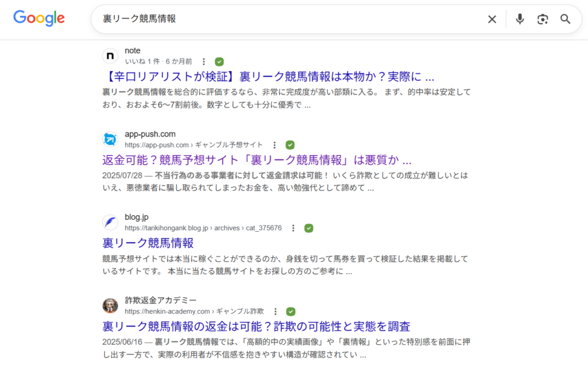Click the green check badge beside the blog.jp URL
588x373 pixels.
pyautogui.click(x=308, y=228)
